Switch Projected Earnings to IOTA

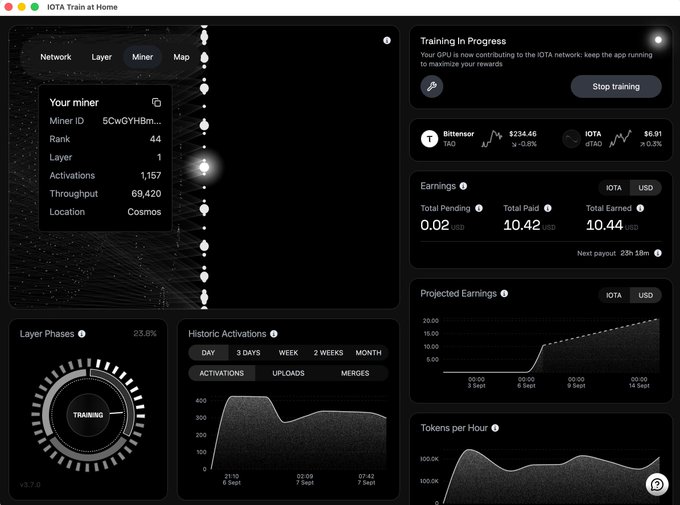point(614,295)
